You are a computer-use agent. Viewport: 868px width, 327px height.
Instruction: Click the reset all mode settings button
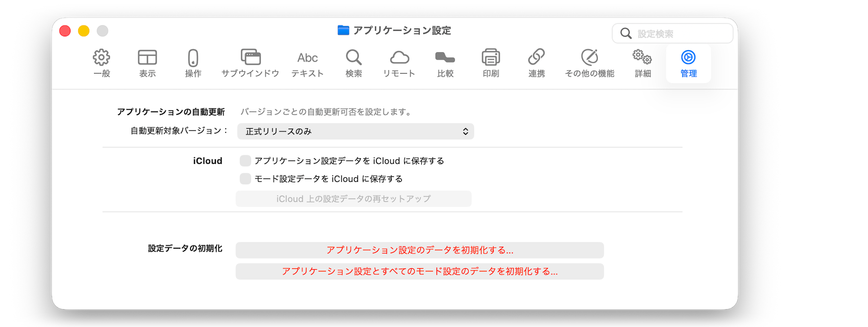419,271
